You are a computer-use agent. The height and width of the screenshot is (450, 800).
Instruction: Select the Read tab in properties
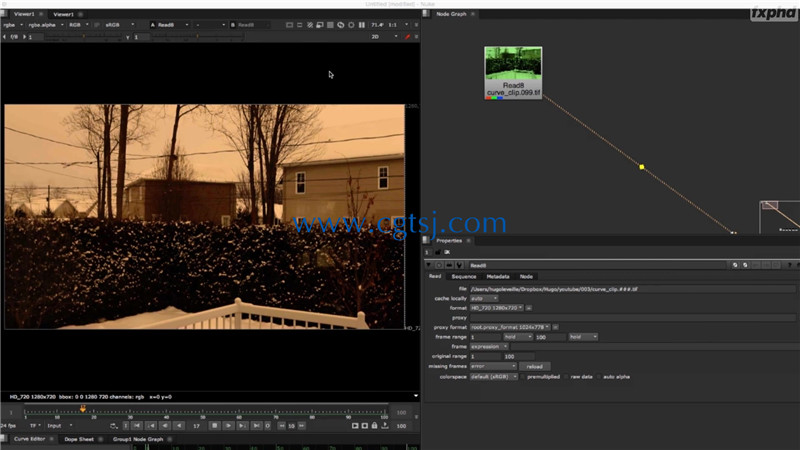coord(435,276)
